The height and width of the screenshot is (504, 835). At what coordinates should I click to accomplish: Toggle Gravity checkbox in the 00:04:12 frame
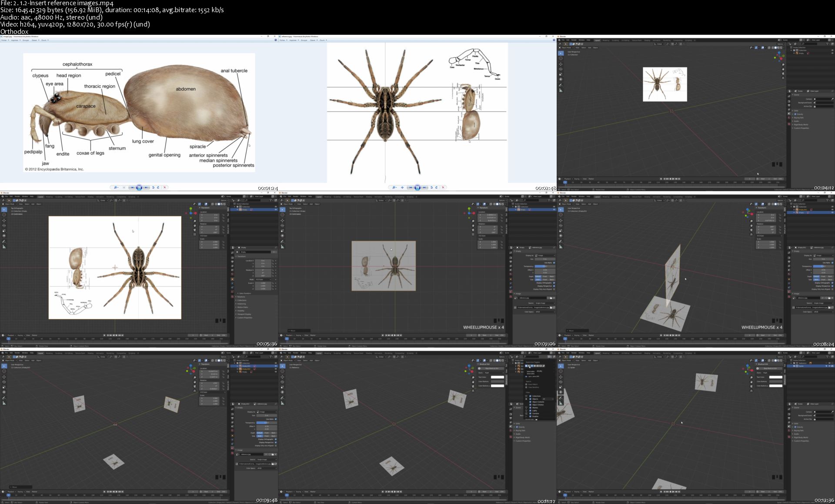[795, 114]
